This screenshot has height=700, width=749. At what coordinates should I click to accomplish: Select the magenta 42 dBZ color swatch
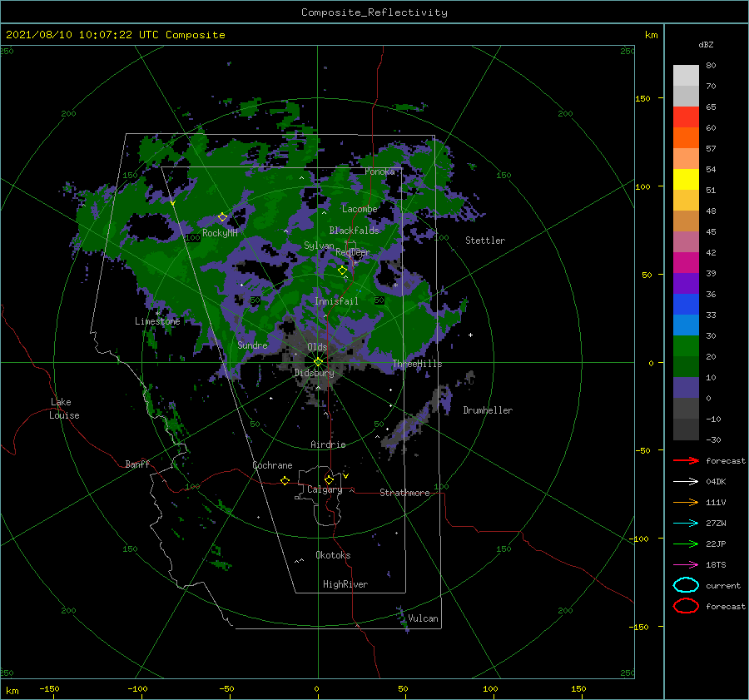pyautogui.click(x=686, y=262)
